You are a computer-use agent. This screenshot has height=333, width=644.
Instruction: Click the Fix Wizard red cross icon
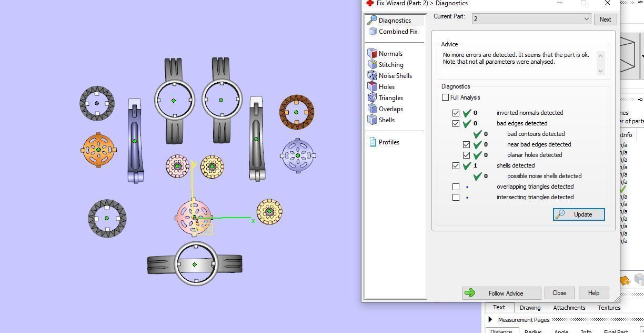coord(370,3)
